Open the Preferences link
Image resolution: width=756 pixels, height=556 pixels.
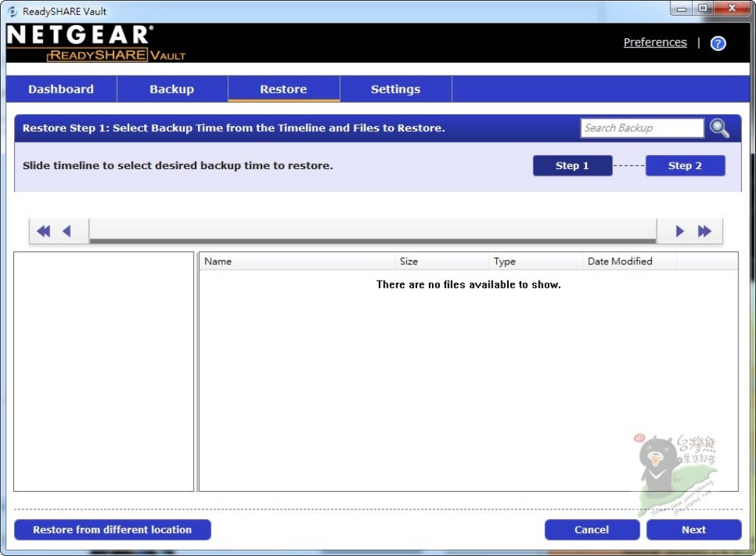[655, 42]
